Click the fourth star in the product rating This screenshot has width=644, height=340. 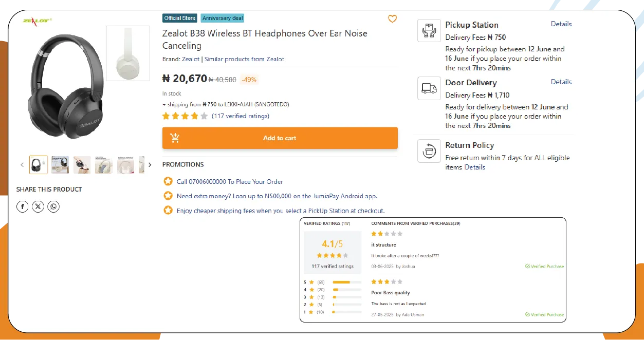pyautogui.click(x=195, y=116)
